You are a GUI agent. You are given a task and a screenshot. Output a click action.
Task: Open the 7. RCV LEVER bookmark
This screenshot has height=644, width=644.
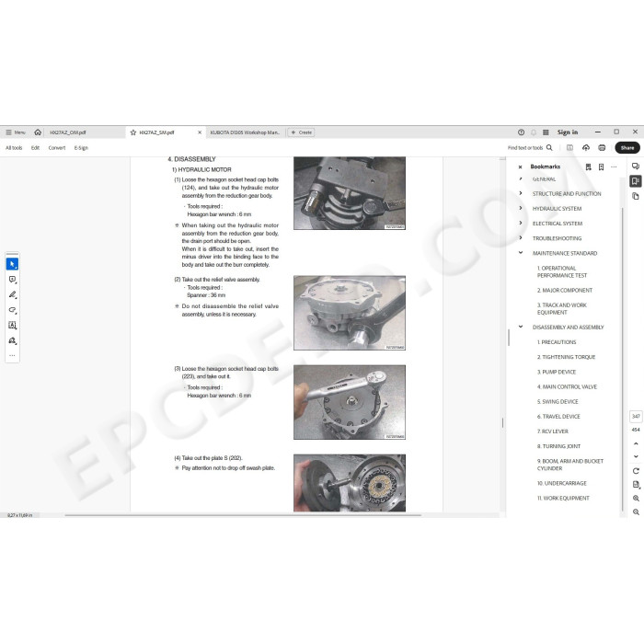(552, 431)
